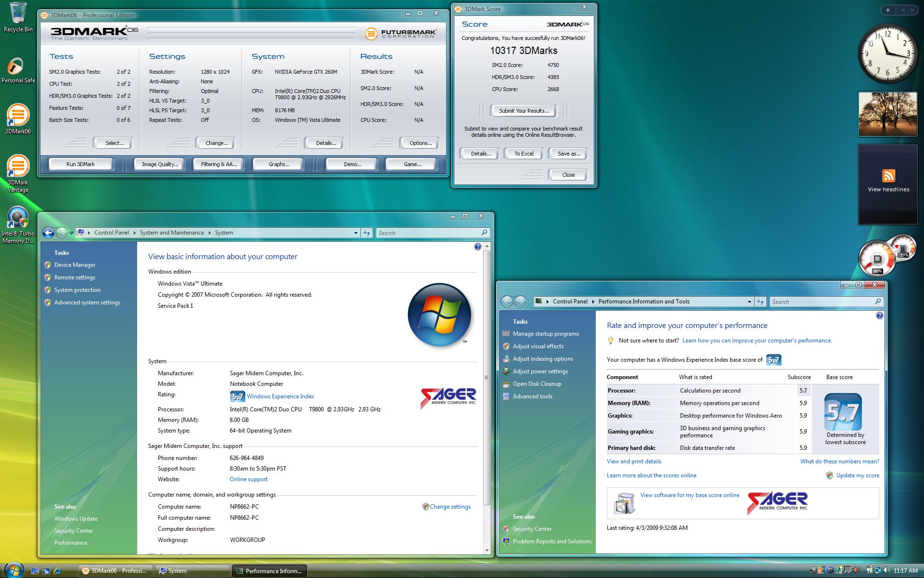The image size is (924, 578).
Task: Launch 3DMark06 desktop shortcut
Action: pos(18,119)
